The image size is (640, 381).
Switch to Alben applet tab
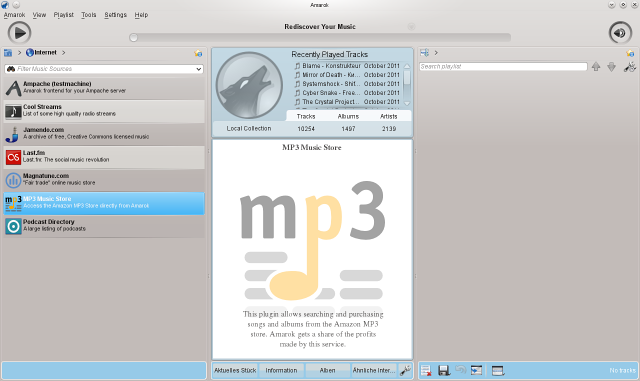[327, 370]
